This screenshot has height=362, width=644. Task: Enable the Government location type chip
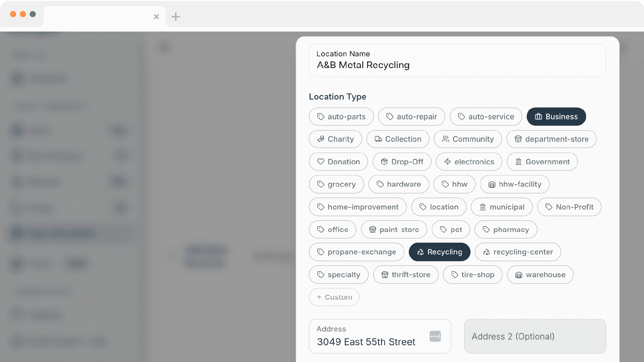(542, 162)
